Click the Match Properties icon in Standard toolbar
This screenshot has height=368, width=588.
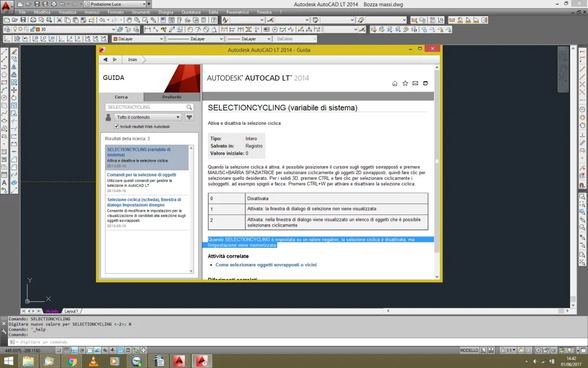[84, 20]
